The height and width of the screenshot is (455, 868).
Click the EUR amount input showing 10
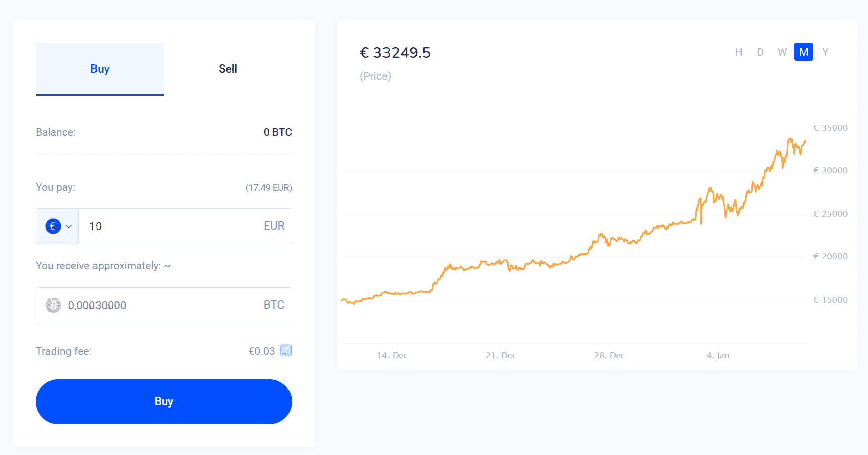(x=151, y=226)
